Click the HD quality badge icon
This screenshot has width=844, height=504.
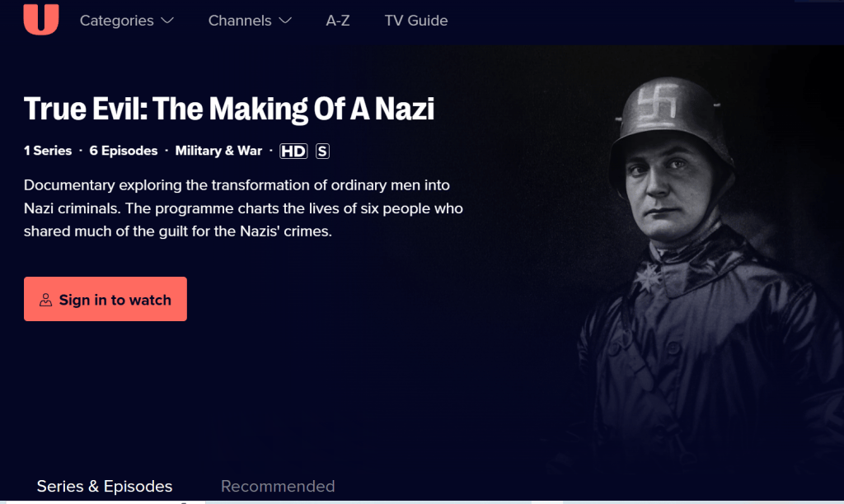pyautogui.click(x=293, y=152)
